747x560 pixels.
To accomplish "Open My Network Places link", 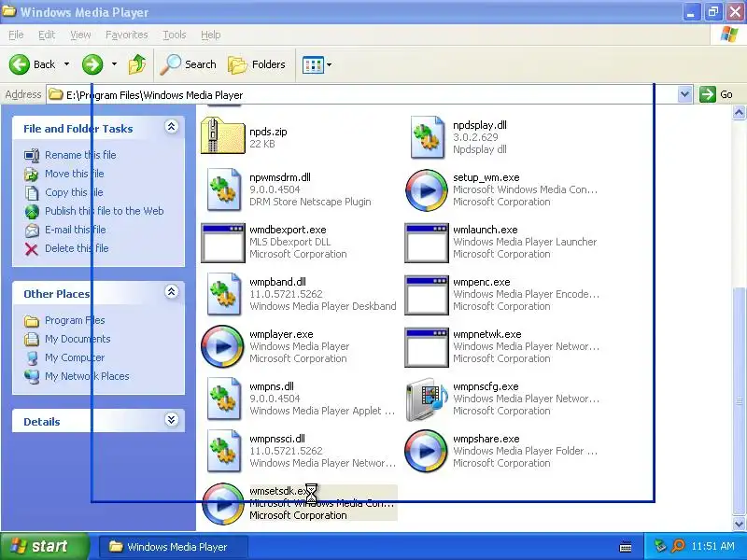I will pos(87,376).
